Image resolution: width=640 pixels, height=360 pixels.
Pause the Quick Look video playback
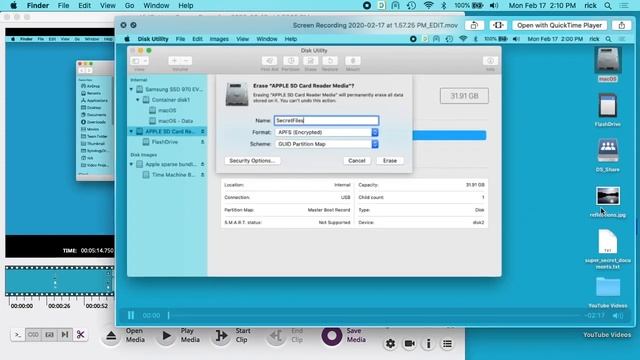131,315
